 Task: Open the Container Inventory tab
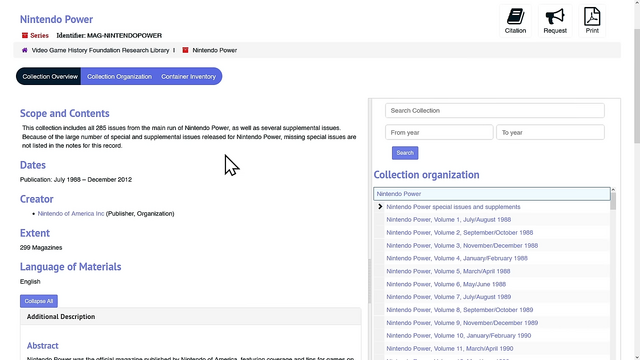189,76
